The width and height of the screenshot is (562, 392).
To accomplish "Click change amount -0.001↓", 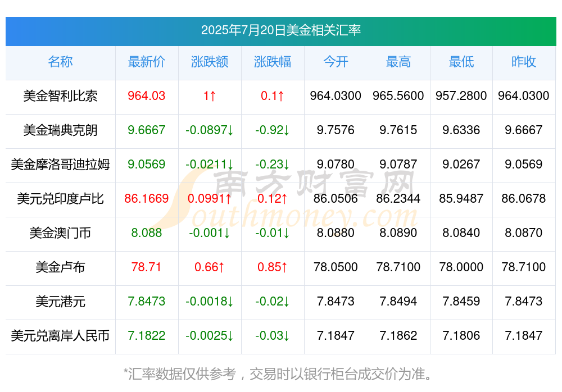I will 210,233.
